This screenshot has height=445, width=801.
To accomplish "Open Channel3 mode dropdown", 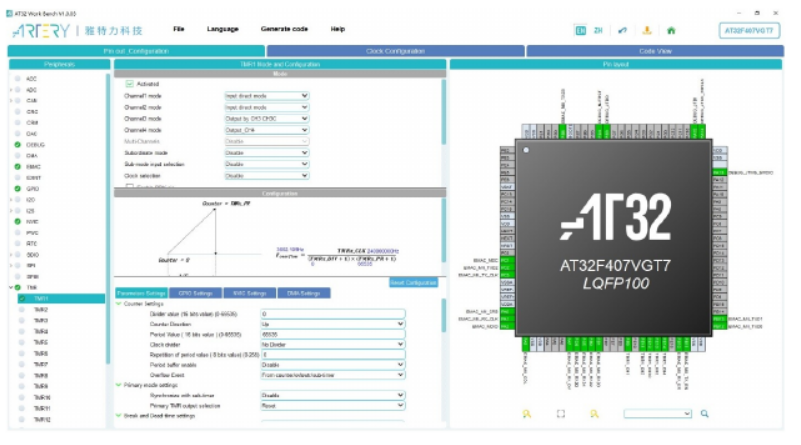I will [x=267, y=119].
